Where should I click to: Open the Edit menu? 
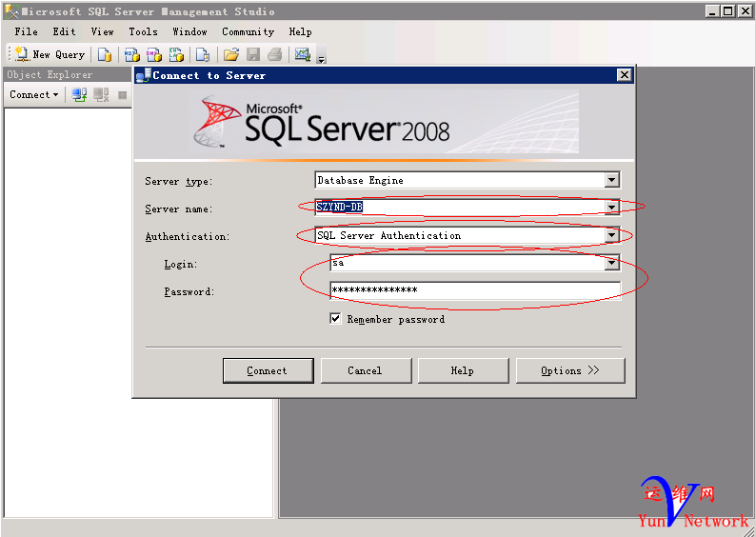pyautogui.click(x=64, y=31)
